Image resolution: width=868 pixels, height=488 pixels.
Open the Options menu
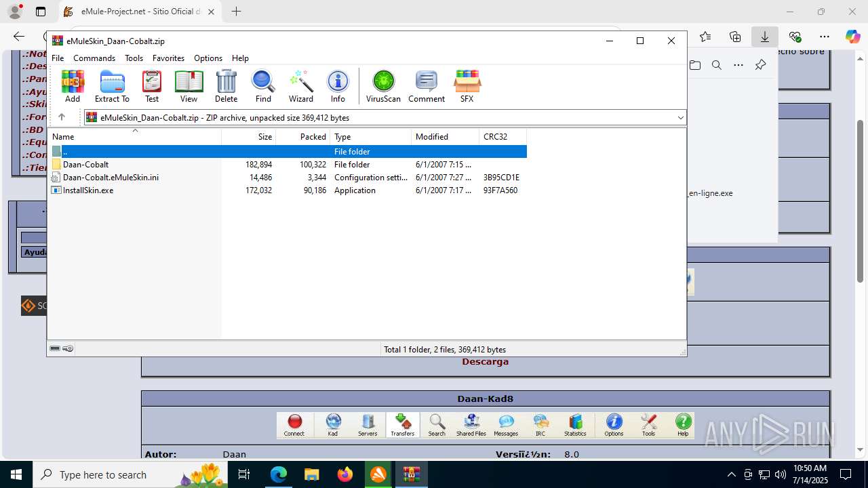click(x=208, y=58)
